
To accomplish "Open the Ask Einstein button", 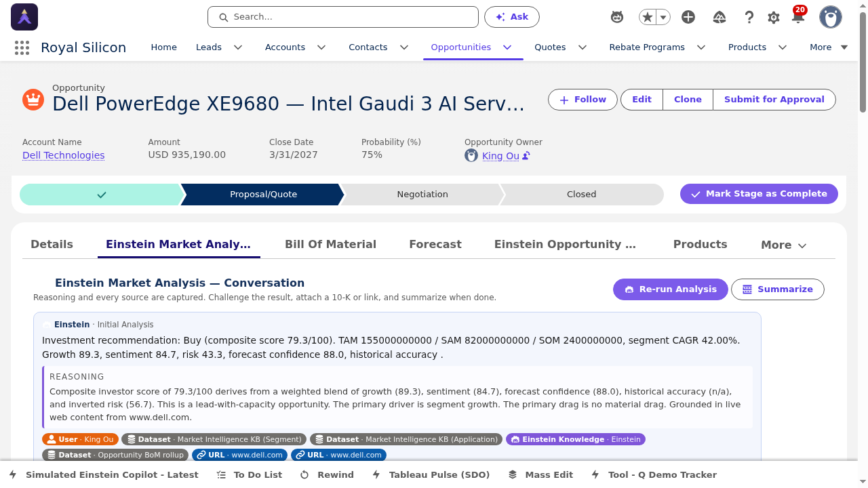I will [511, 17].
